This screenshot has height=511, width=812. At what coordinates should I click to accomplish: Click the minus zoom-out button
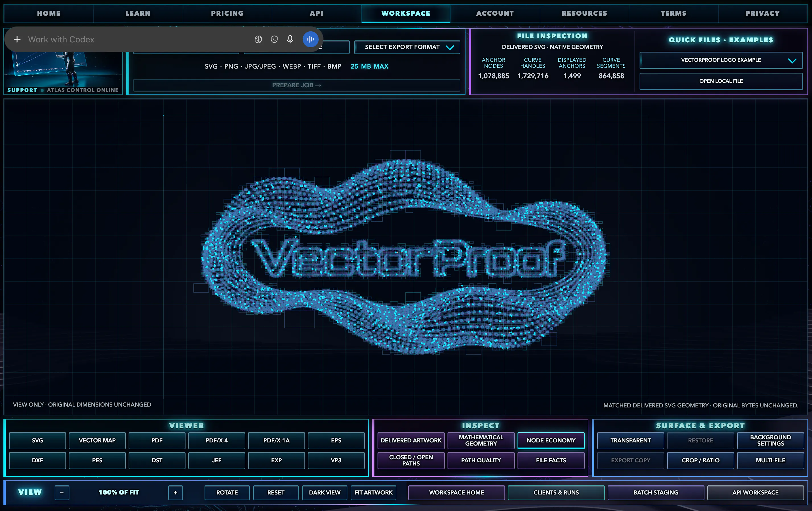[62, 493]
